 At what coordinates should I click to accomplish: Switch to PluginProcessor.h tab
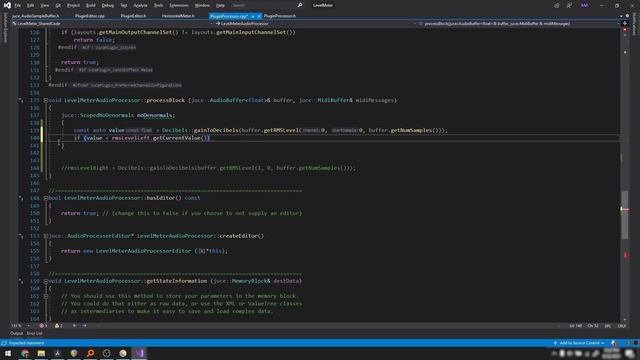[x=280, y=16]
